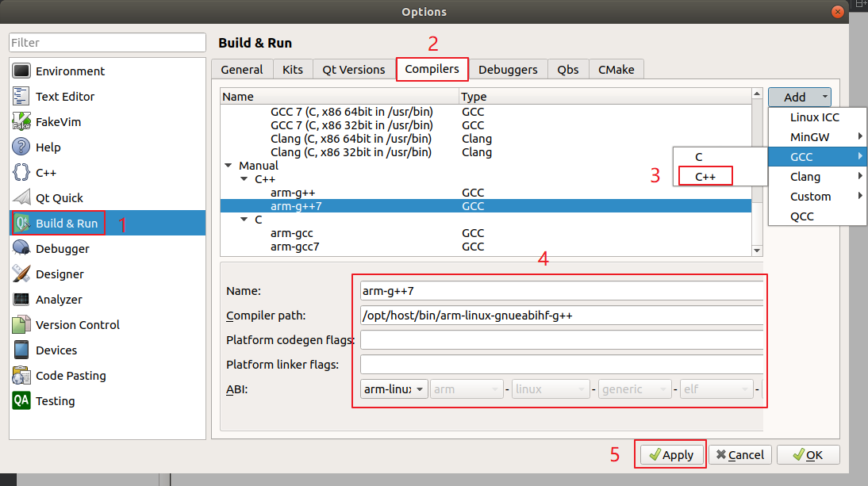Switch to the Kits tab

[x=293, y=70]
